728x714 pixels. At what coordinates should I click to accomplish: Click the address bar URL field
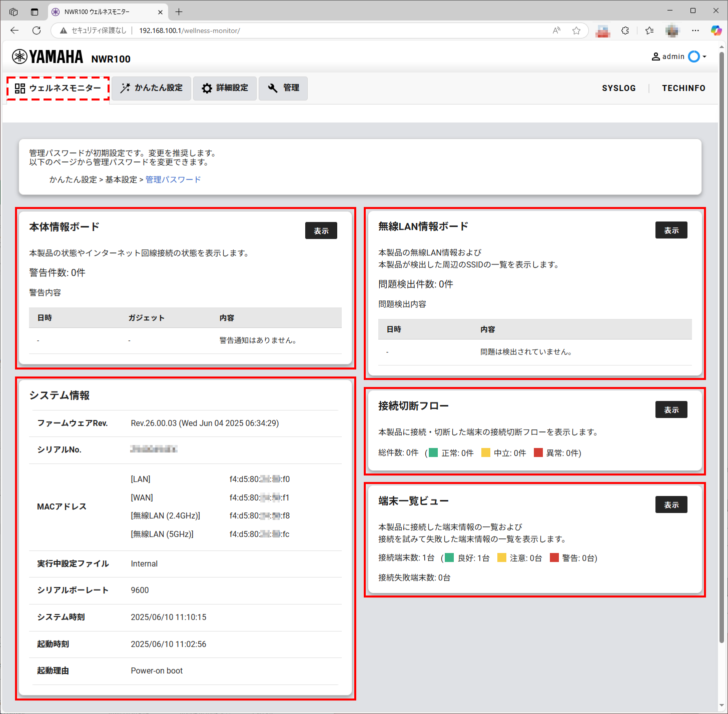point(300,30)
